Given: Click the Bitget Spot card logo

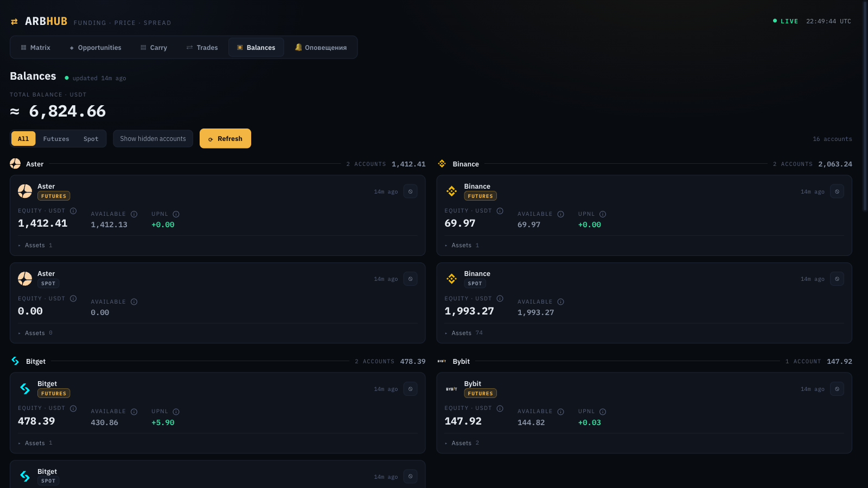Looking at the screenshot, I should coord(25,476).
